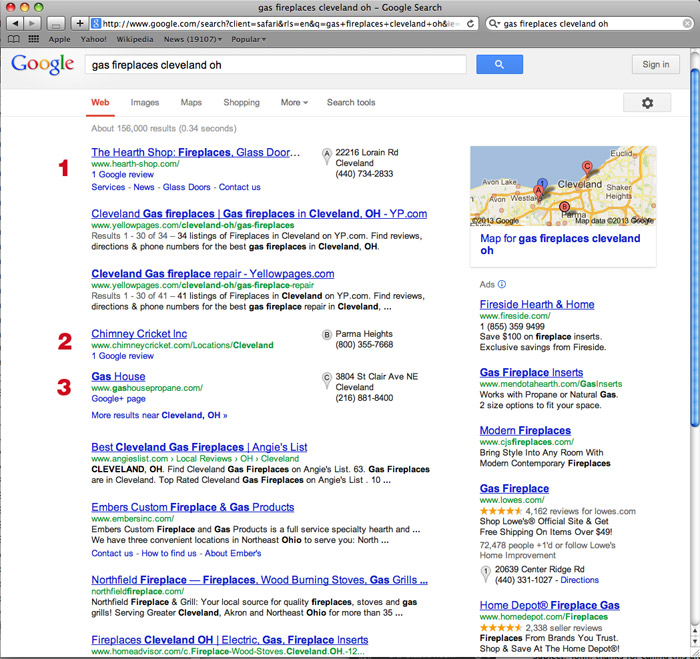Image resolution: width=700 pixels, height=659 pixels.
Task: Open the Modern Fireplaces ad
Action: [525, 430]
